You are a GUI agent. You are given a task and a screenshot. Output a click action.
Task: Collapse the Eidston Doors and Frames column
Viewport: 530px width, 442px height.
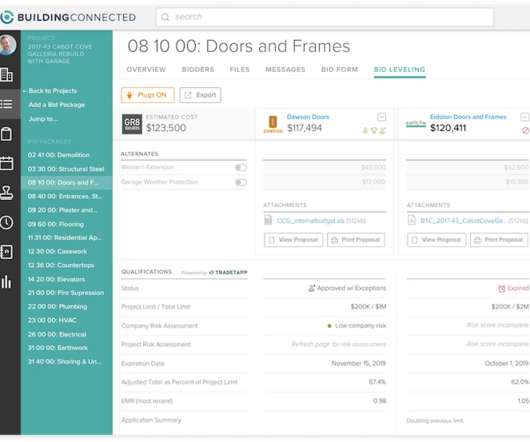[525, 117]
